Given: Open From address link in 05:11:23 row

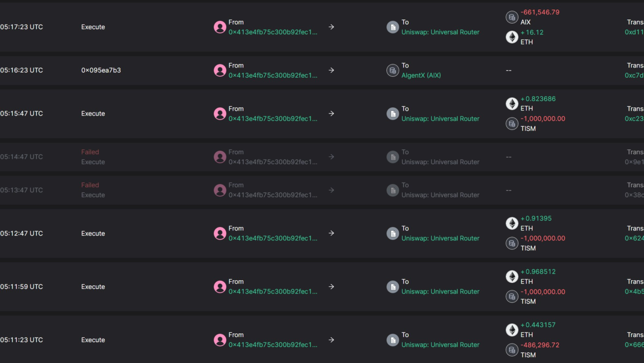Looking at the screenshot, I should 272,345.
